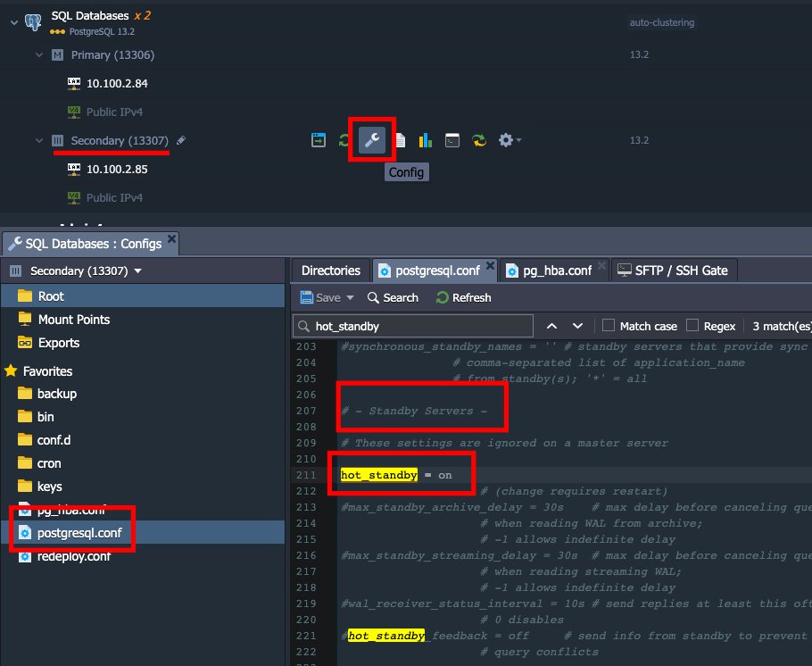812x666 pixels.
Task: Click the Open in Browser icon
Action: coord(319,140)
